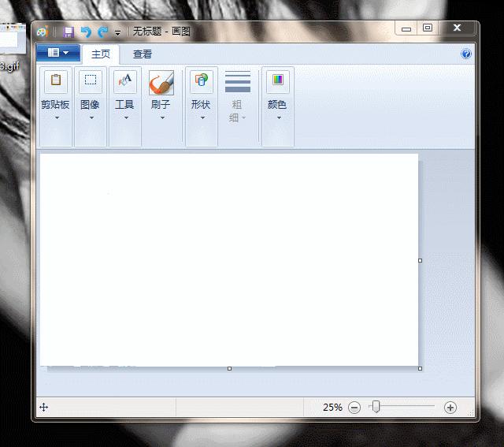Open the 颜色 color palette icon

(x=278, y=80)
